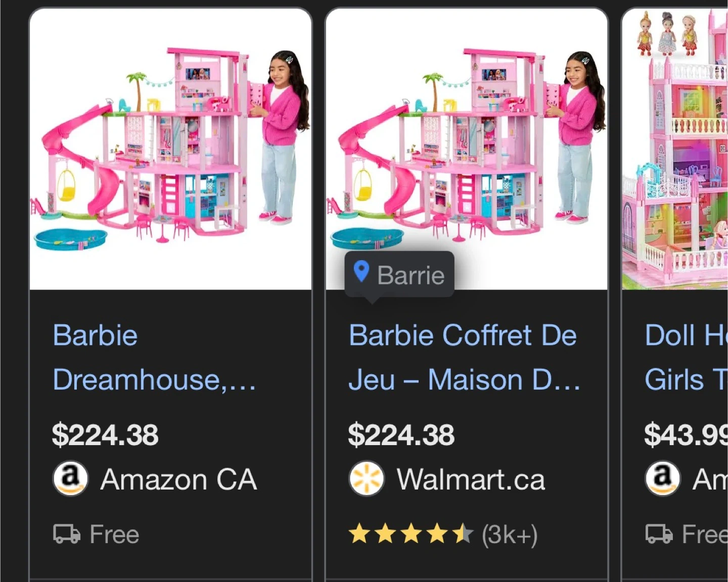Click the Amazon logo on Doll House card
Viewport: 728px width, 582px height.
(662, 478)
